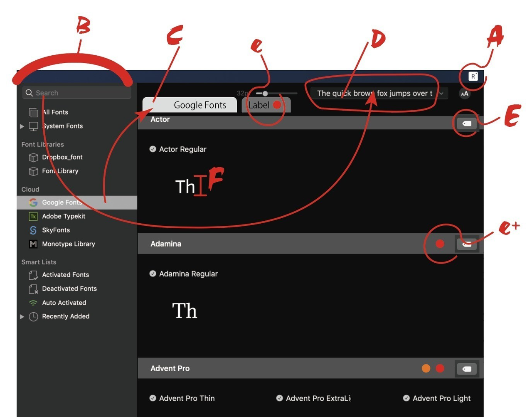The height and width of the screenshot is (417, 532).
Task: Click the red label dot on Adamina header
Action: (440, 244)
